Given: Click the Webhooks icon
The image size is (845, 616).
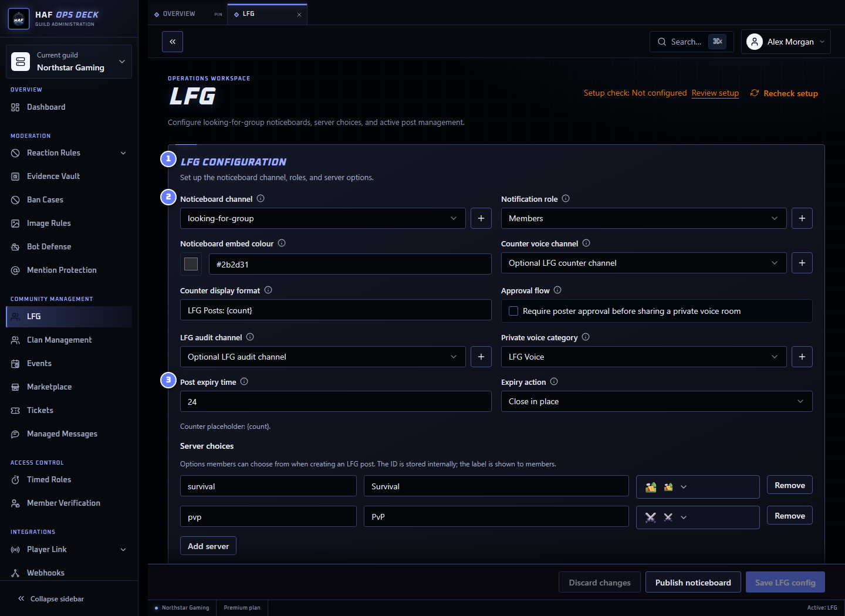Looking at the screenshot, I should click(x=15, y=573).
